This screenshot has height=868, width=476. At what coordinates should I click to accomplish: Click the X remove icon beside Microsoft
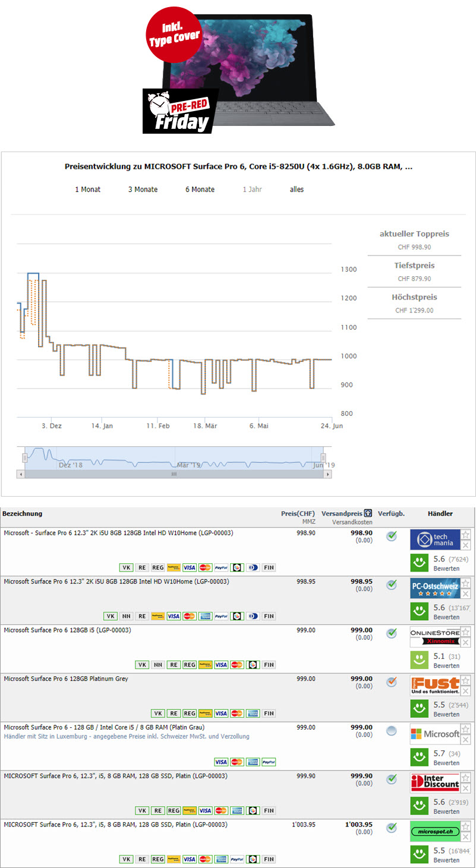(466, 740)
